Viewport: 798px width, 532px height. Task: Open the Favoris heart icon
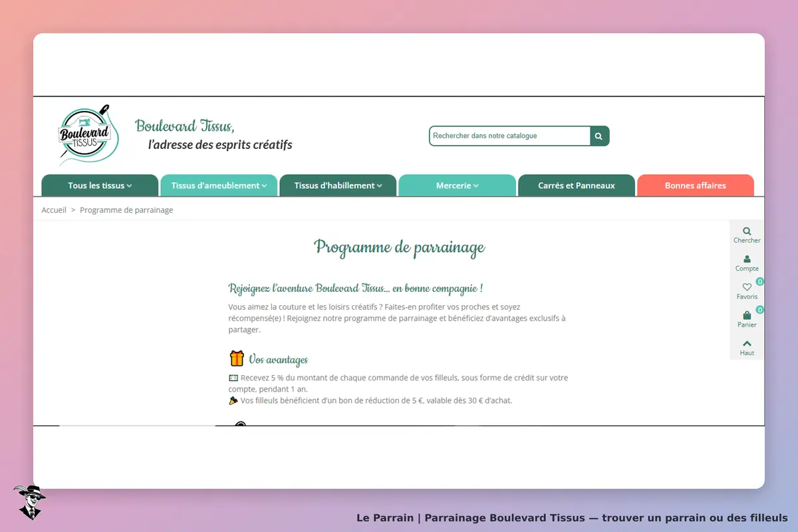[x=747, y=291]
